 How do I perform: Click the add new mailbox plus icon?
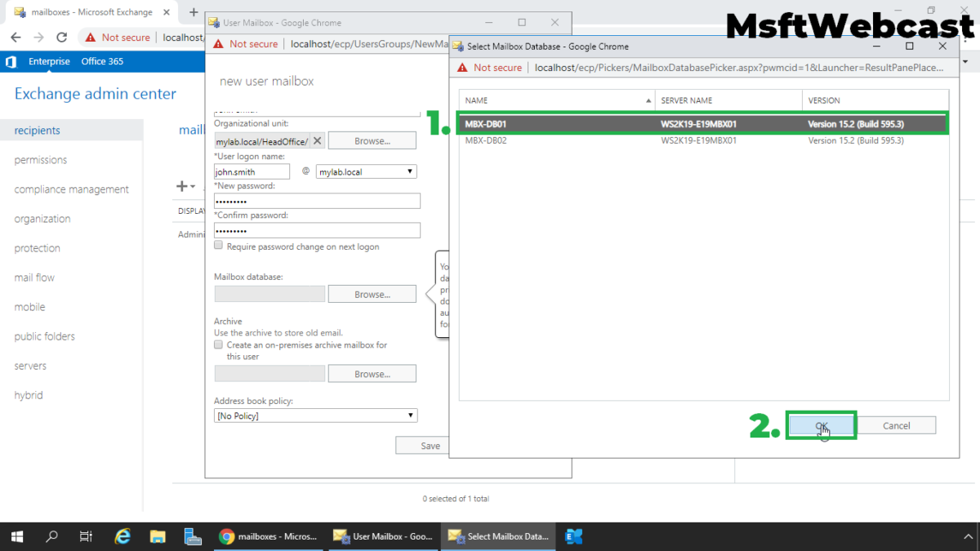click(x=182, y=186)
